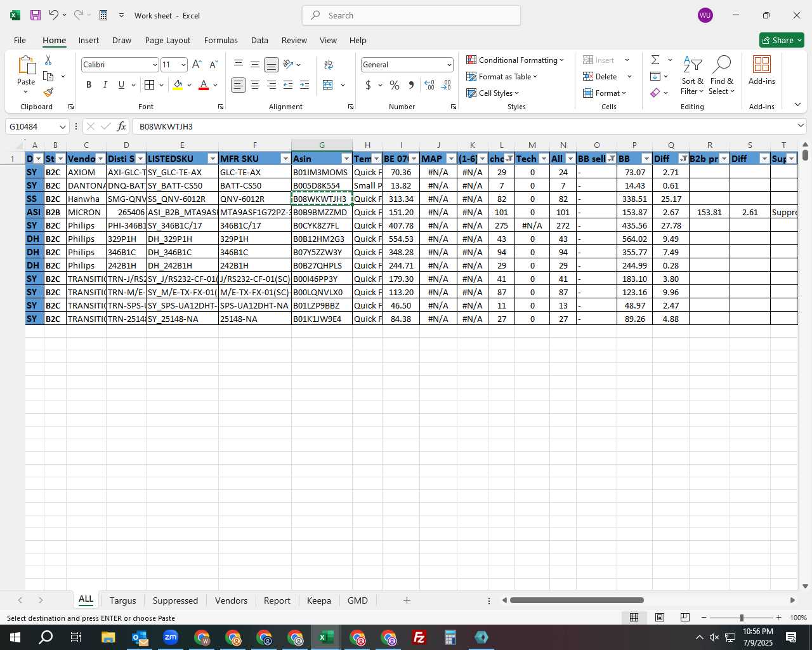Open Font name dropdown Calibri

pos(154,65)
